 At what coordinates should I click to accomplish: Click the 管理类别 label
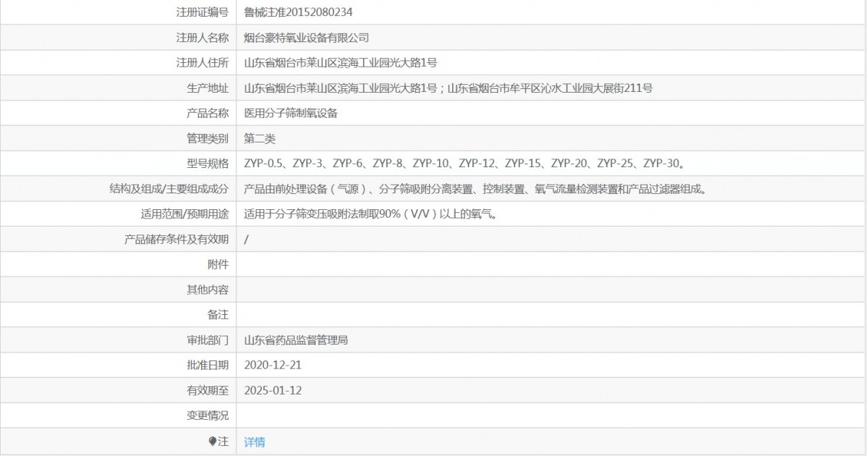click(x=208, y=138)
